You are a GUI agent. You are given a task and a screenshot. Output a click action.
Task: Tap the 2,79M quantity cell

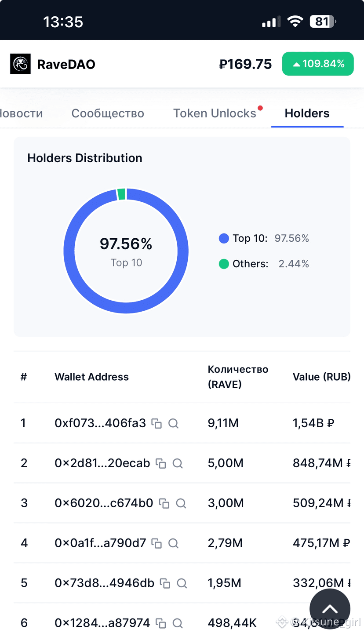point(225,543)
